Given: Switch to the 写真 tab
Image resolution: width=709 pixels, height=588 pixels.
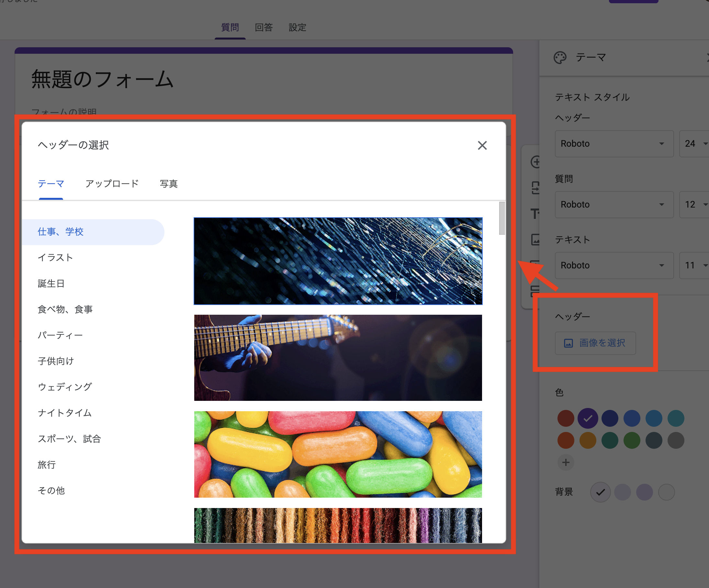Looking at the screenshot, I should (x=168, y=184).
